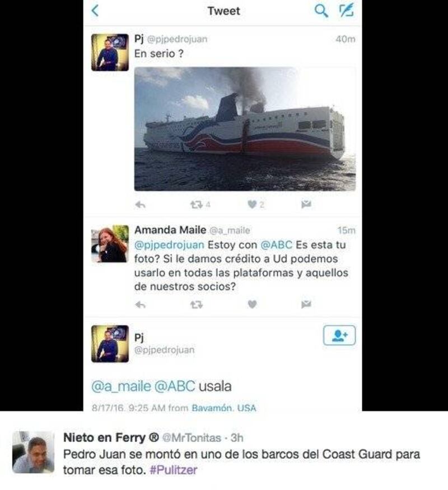Like Amanda Maile's tweet
Screen dimensions: 448x490
tap(252, 304)
